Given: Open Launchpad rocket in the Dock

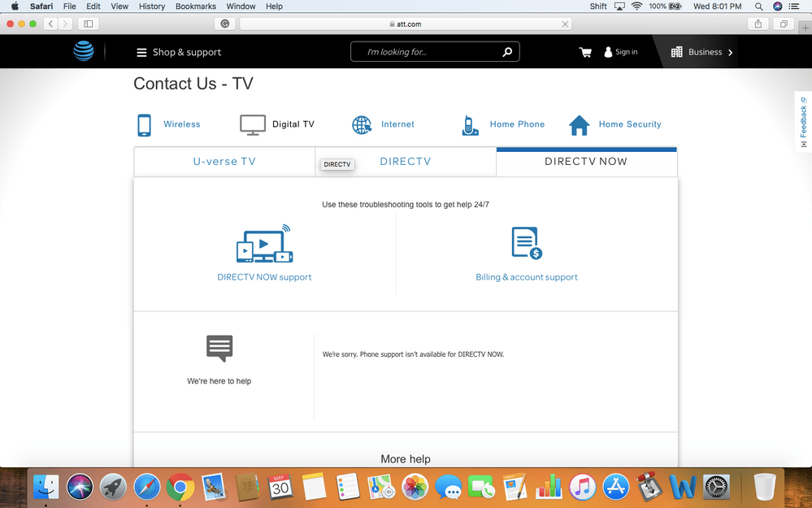Looking at the screenshot, I should tap(114, 488).
